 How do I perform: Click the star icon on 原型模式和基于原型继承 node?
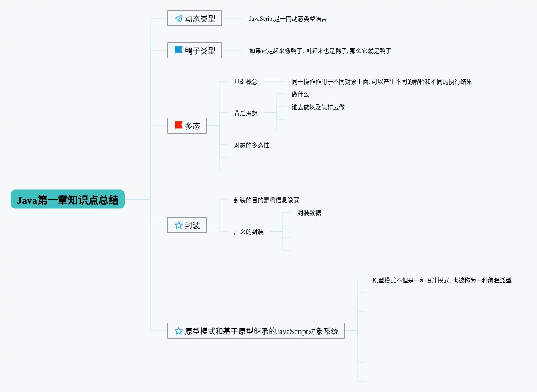179,331
